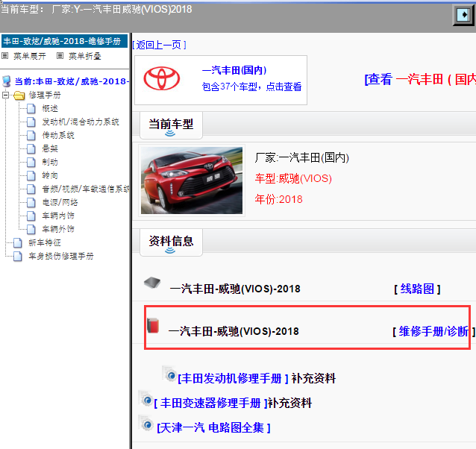
Task: Click the 车型:威驰(VIOS) text
Action: tap(293, 178)
